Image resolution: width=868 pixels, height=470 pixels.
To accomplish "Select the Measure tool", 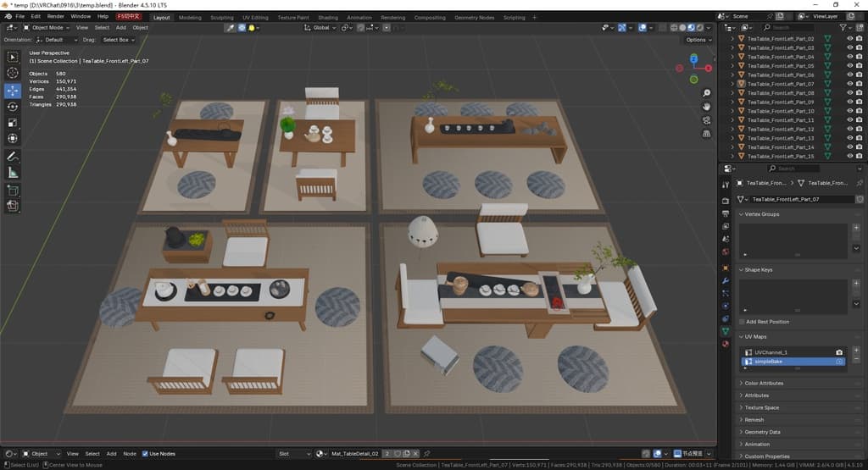I will click(x=12, y=173).
